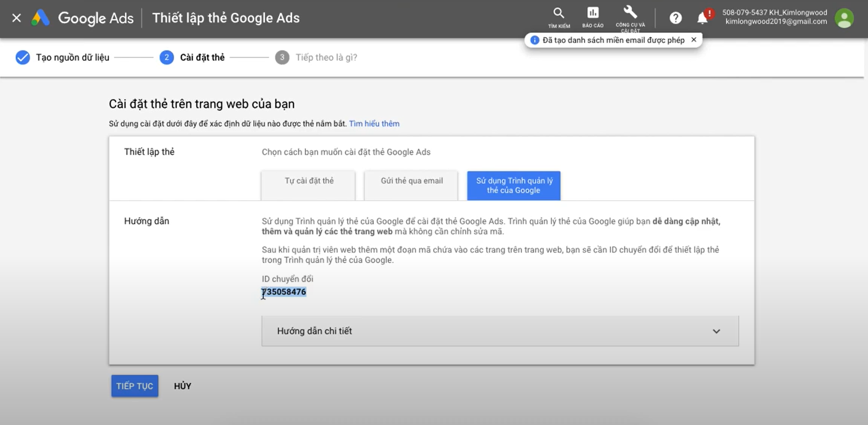This screenshot has width=868, height=425.
Task: Open the notifications bell
Action: (702, 18)
